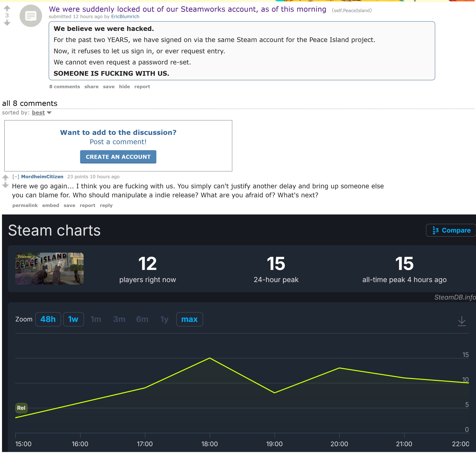Click the Rel release marker on chart
The width and height of the screenshot is (476, 453).
pos(21,408)
